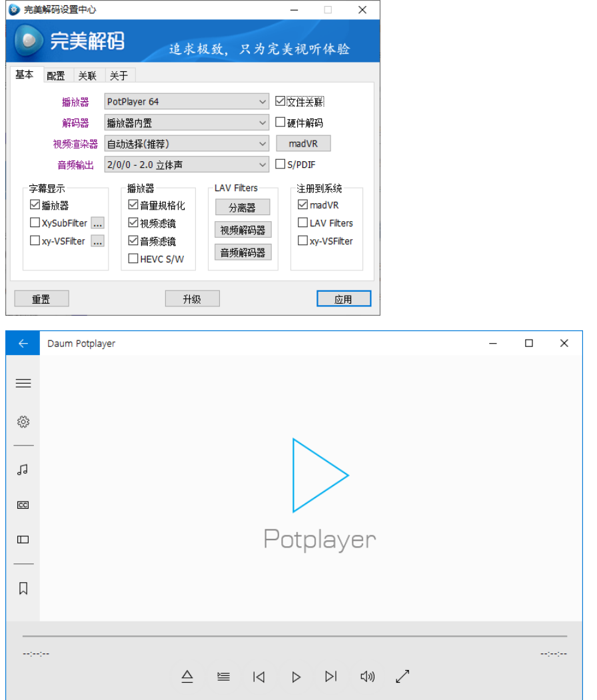Toggle fullscreen with the diagonal arrows icon

[x=402, y=676]
